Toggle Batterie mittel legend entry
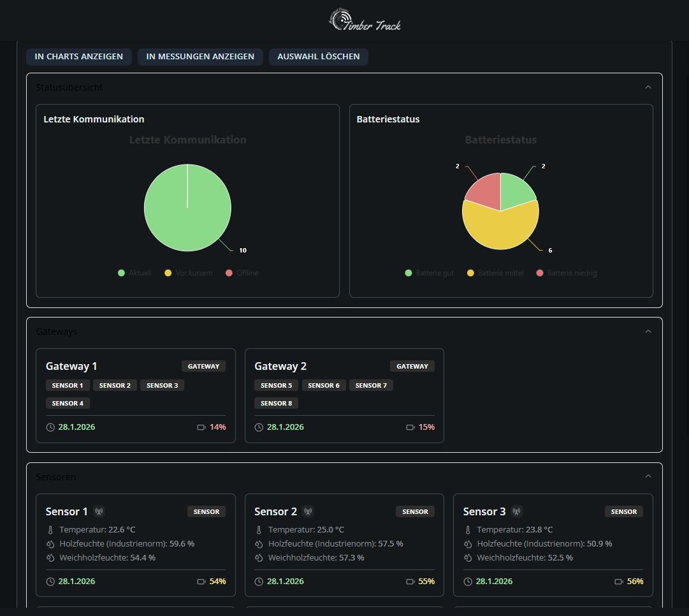 (x=495, y=273)
